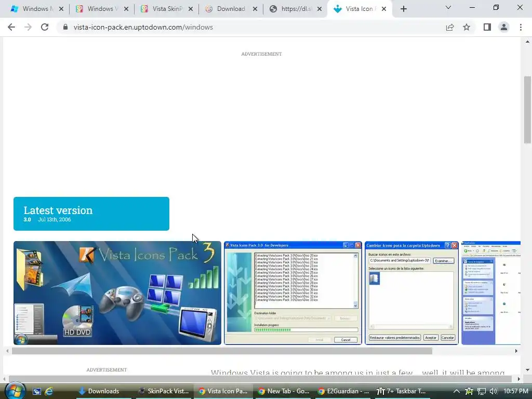Click the page scroll down arrow
Screen dimensions: 532x399
pos(527,370)
